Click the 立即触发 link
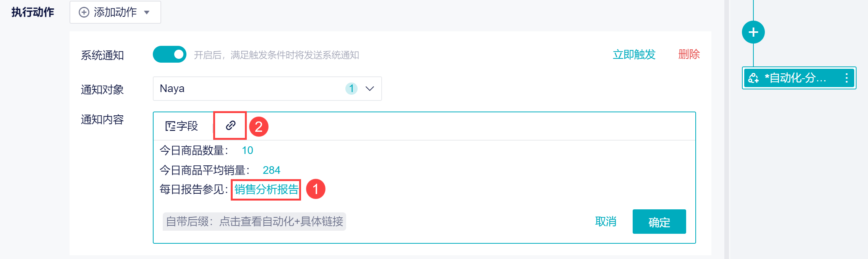 coord(634,55)
